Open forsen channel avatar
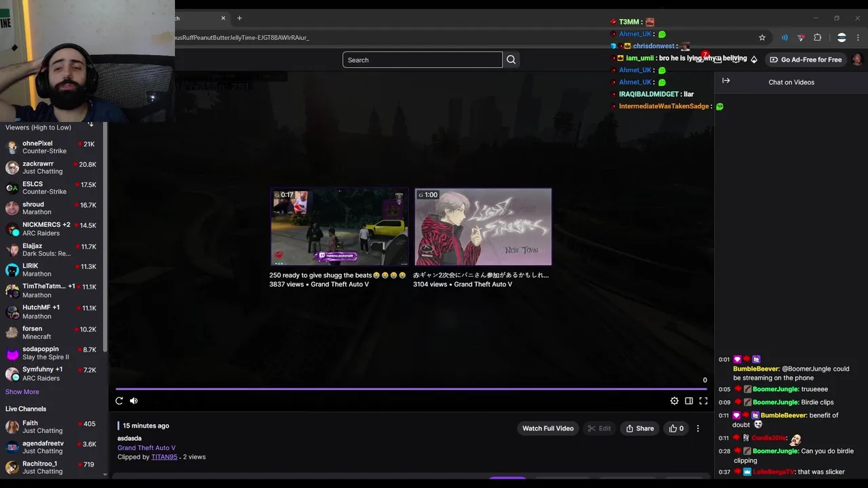The width and height of the screenshot is (868, 488). (12, 332)
